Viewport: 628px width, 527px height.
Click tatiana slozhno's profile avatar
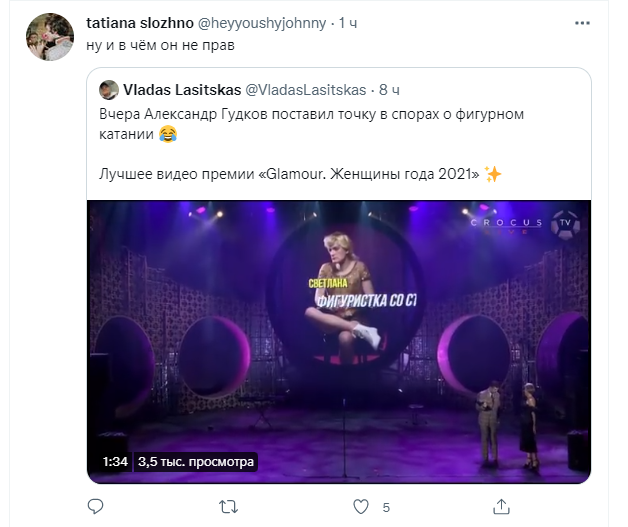(49, 38)
